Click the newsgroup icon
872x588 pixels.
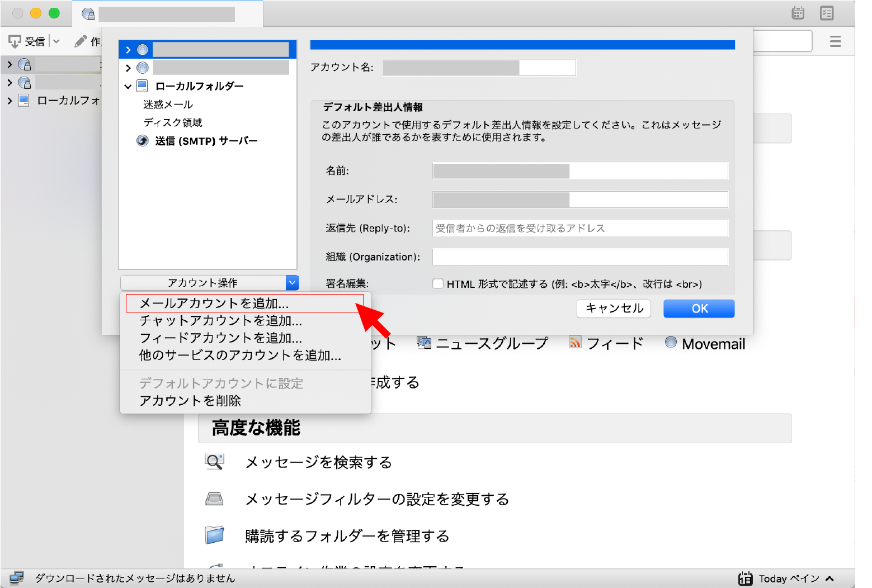[424, 343]
